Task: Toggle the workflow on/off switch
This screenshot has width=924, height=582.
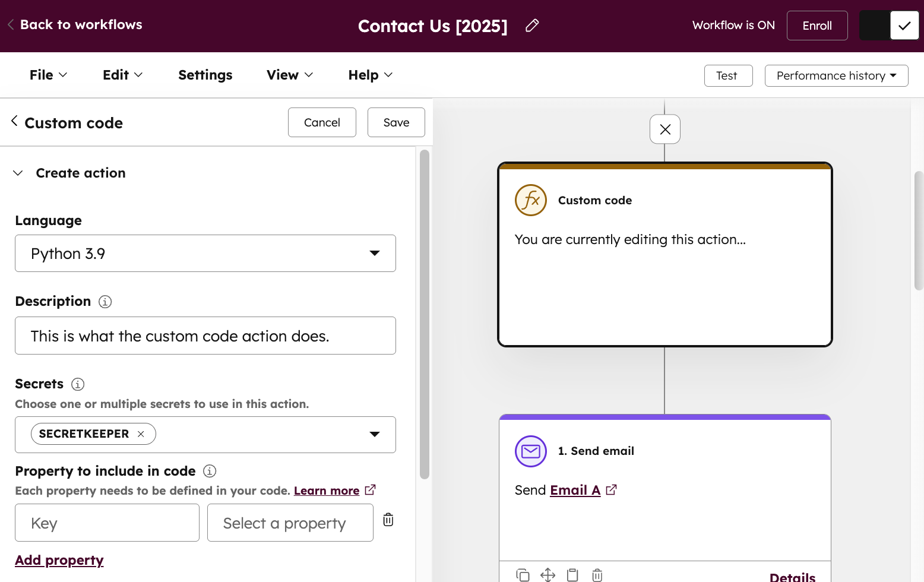Action: tap(889, 26)
